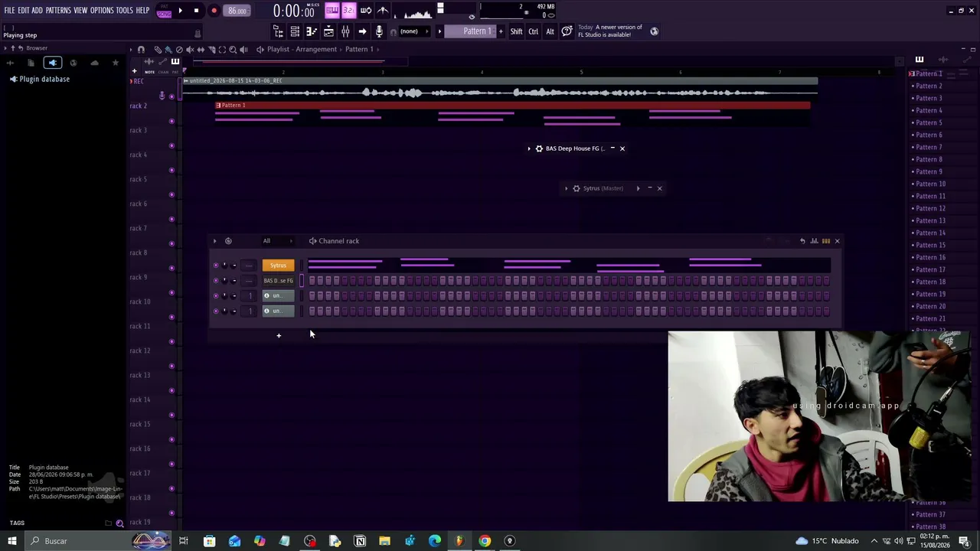Click the Play button in the transport
The image size is (980, 551).
pyautogui.click(x=180, y=11)
